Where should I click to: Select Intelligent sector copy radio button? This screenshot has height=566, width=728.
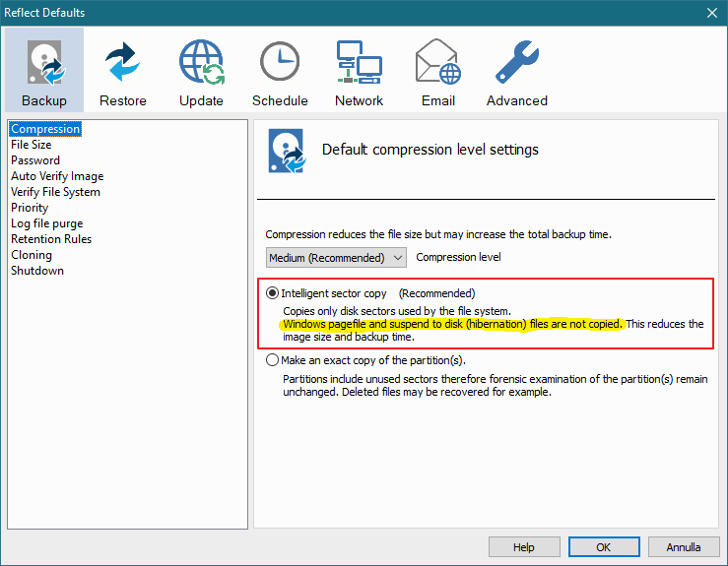[x=272, y=293]
